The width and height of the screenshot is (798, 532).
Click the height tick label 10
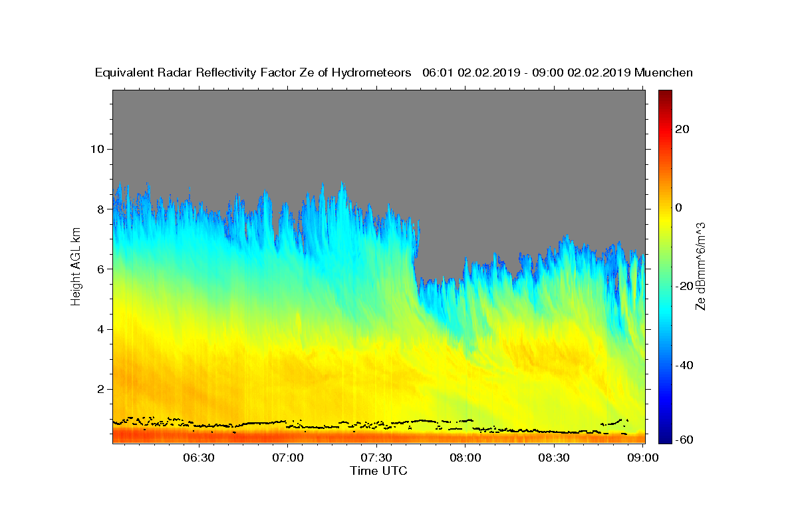point(96,149)
